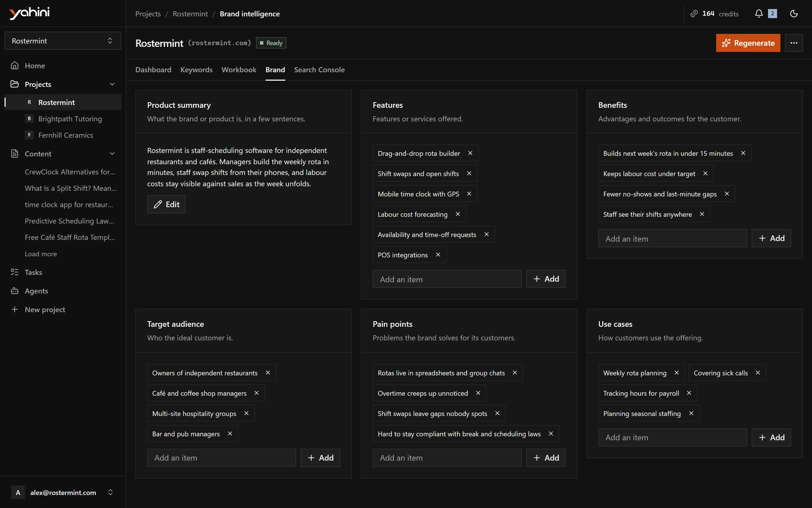Remove 'Shift swaps and open shifts' tag
Image resolution: width=812 pixels, height=508 pixels.
[469, 173]
